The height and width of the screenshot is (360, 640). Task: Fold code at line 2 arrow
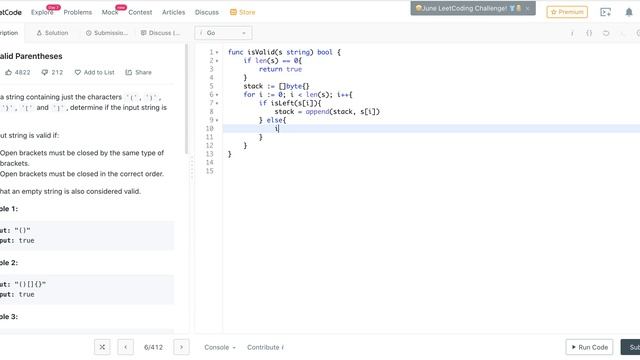point(217,61)
